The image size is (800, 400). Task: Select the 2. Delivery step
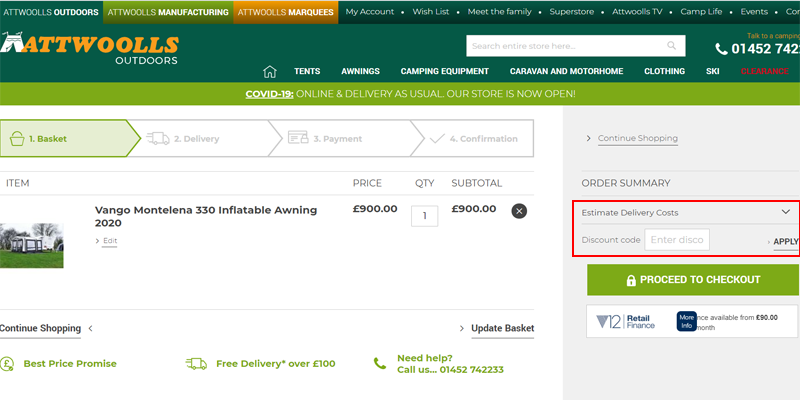click(x=204, y=138)
